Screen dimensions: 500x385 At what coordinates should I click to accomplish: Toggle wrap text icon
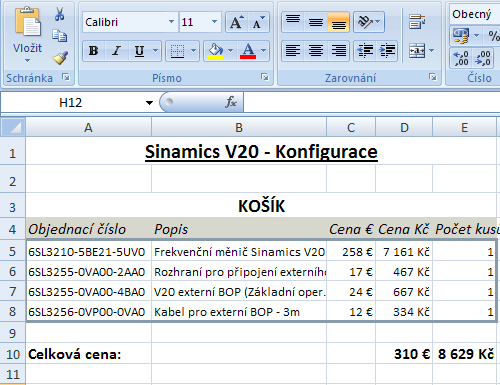point(417,22)
